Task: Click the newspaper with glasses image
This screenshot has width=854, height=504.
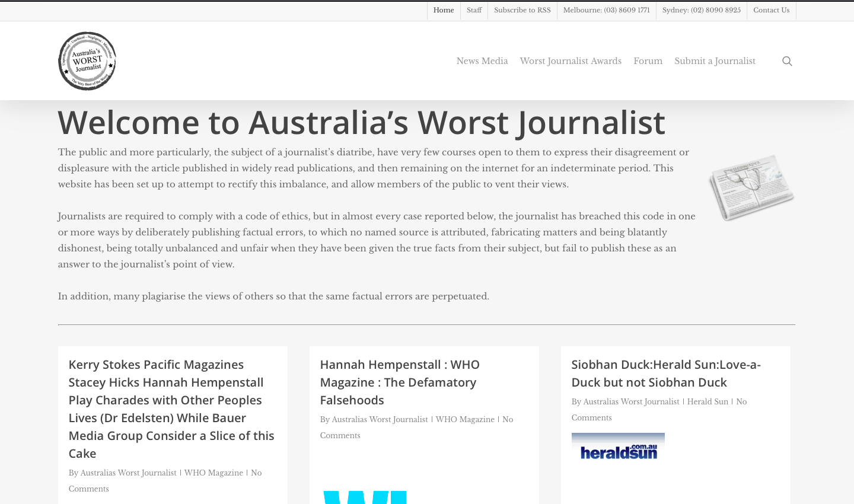Action: pos(751,187)
